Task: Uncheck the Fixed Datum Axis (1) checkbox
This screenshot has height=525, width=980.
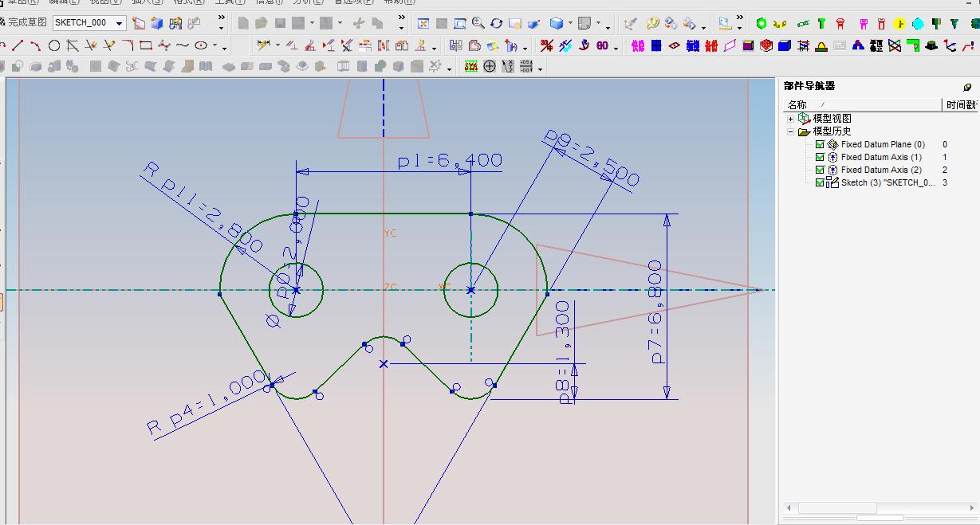Action: tap(820, 158)
